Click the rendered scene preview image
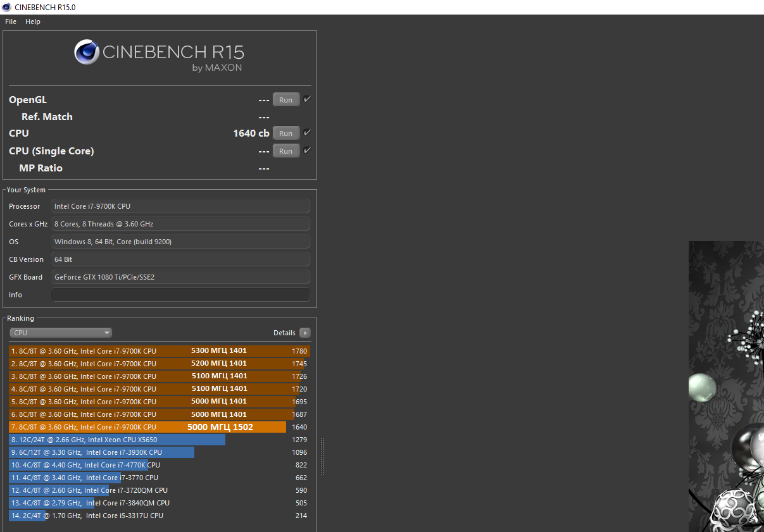764x532 pixels. [726, 386]
